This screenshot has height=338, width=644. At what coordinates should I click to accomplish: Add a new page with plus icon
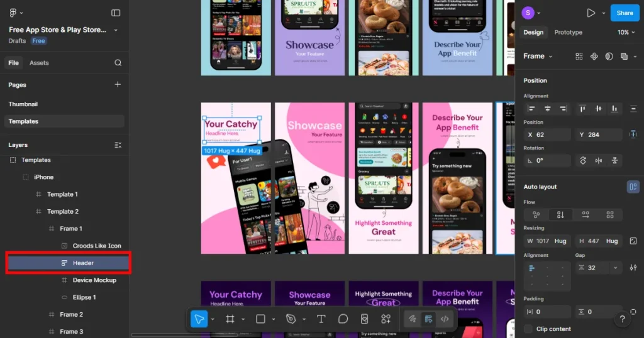click(118, 84)
